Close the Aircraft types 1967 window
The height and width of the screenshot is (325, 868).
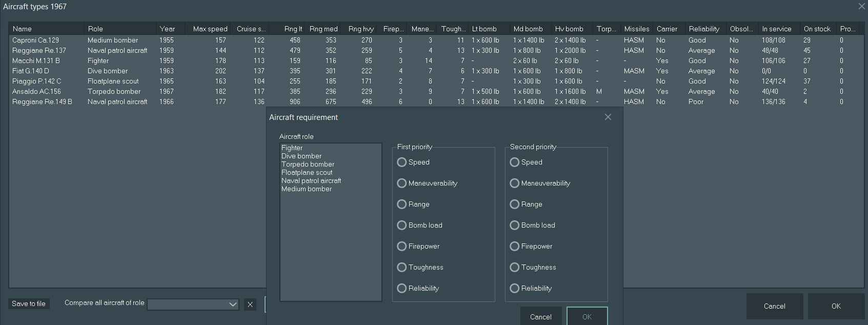(861, 7)
